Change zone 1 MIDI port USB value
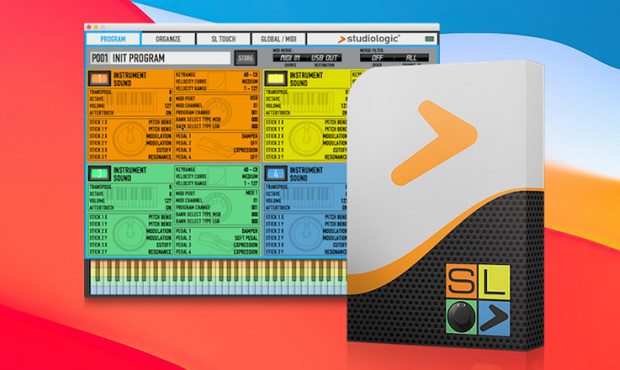Image resolution: width=620 pixels, height=370 pixels. 254,98
